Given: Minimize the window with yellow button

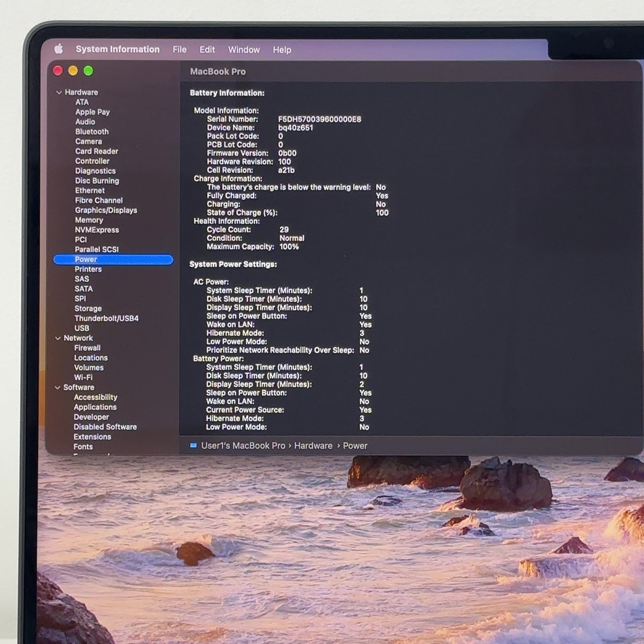Looking at the screenshot, I should (x=73, y=71).
